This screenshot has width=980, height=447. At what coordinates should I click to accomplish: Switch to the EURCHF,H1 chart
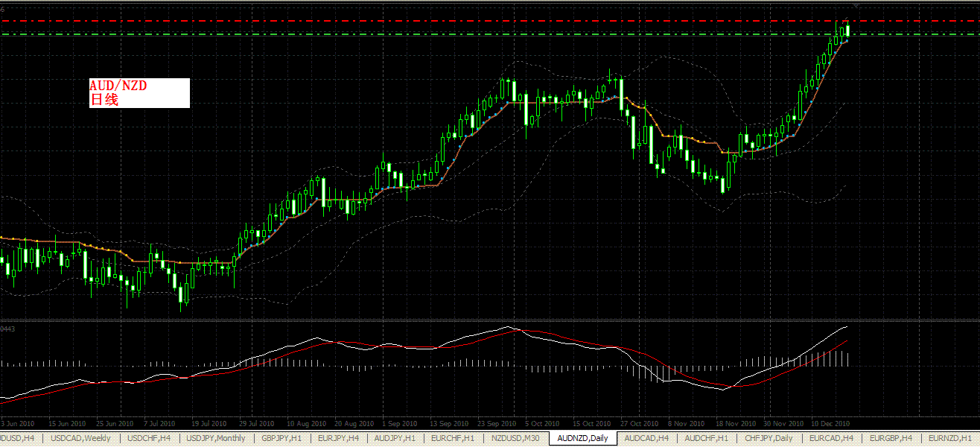click(452, 438)
